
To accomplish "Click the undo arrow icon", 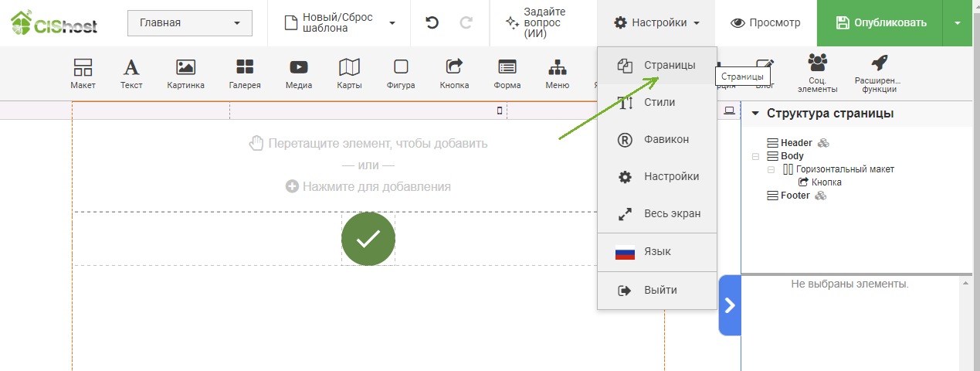I will (x=432, y=23).
